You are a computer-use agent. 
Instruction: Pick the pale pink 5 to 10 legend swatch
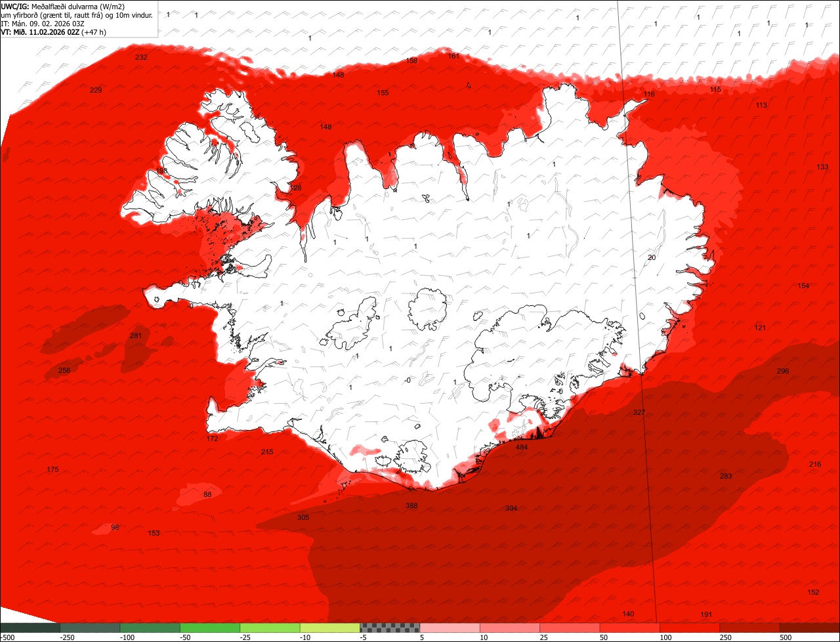click(450, 628)
